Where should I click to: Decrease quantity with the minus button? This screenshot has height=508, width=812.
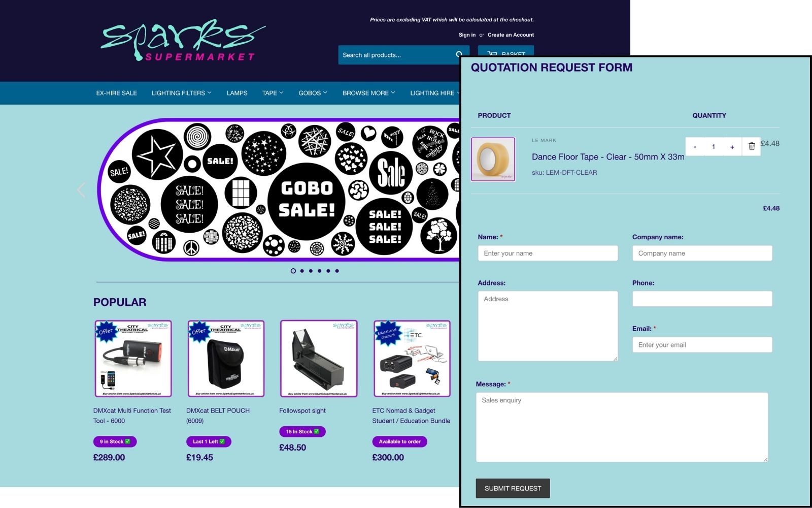(695, 146)
